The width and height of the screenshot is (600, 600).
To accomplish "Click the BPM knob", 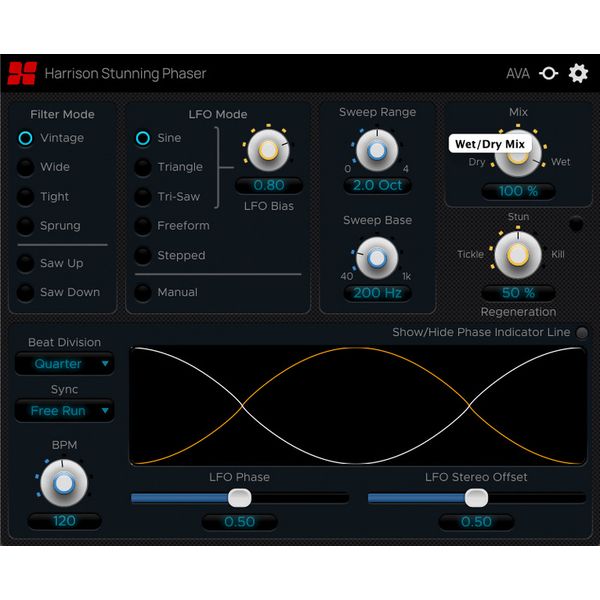I will (64, 483).
